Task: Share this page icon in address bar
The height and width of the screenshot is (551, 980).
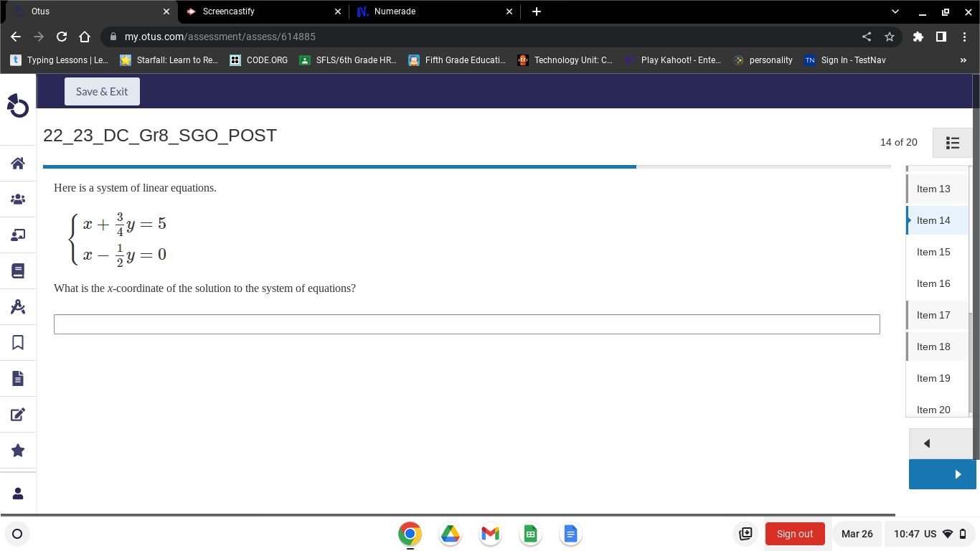Action: coord(867,37)
